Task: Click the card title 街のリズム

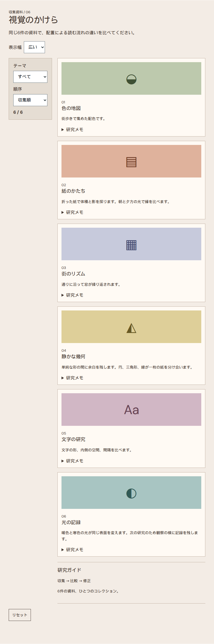Action: coord(73,274)
